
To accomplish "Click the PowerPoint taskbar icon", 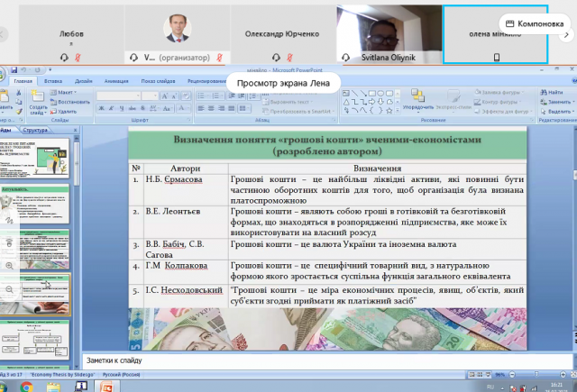I will coord(105,386).
